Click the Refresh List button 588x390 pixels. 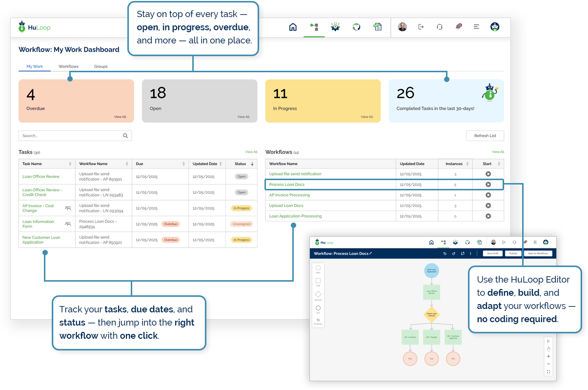pos(485,136)
